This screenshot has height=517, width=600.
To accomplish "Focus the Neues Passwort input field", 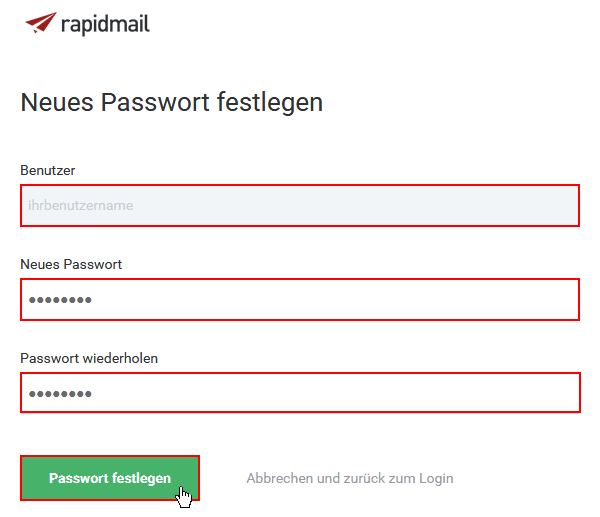I will (300, 300).
